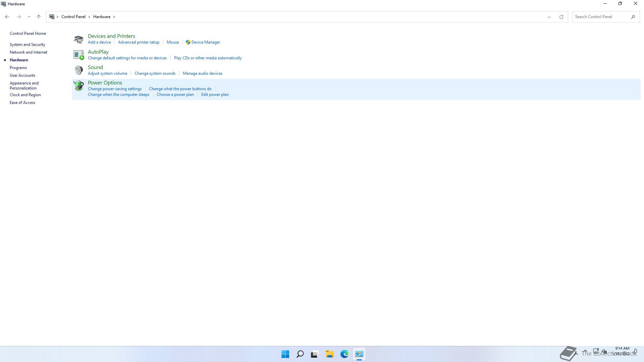Click the Sound speaker icon
644x362 pixels.
coord(78,70)
